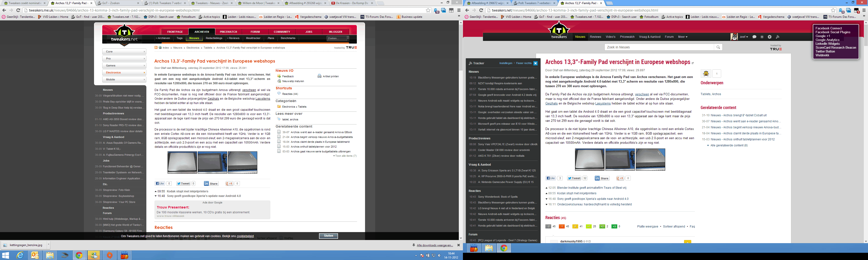The height and width of the screenshot is (260, 868).
Task: Click the RSS feed icon in the left breadcrumb
Action: (x=156, y=48)
